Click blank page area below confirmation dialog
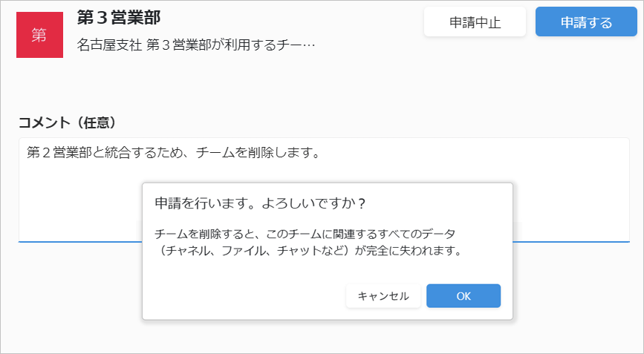 (x=327, y=336)
